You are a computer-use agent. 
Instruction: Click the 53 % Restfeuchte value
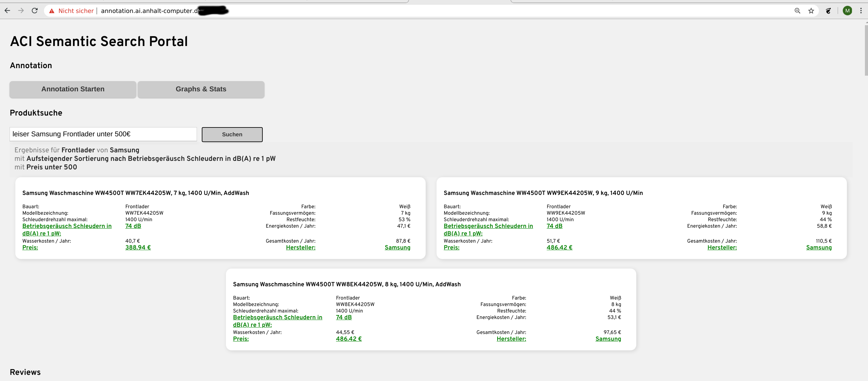coord(405,219)
